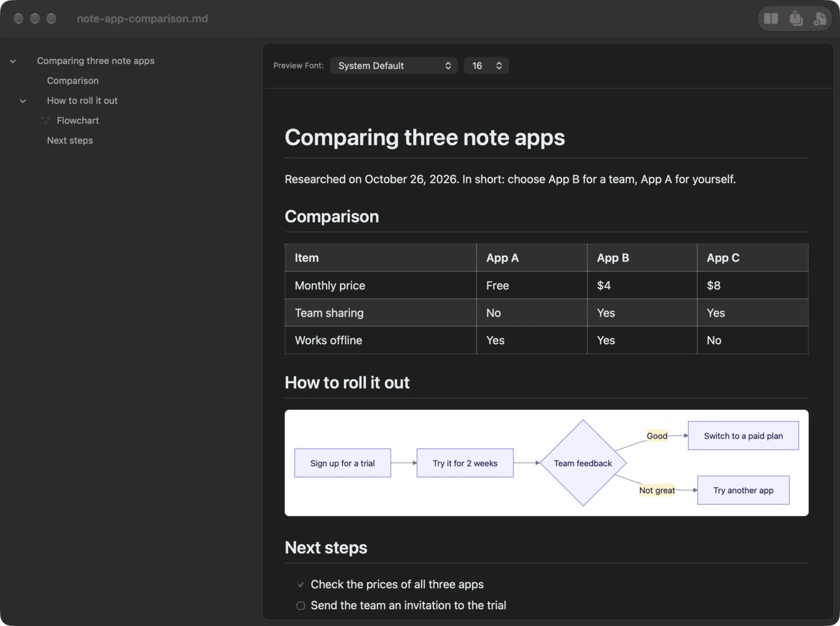Check Send the team an invitation checkbox
The width and height of the screenshot is (840, 626).
[301, 606]
